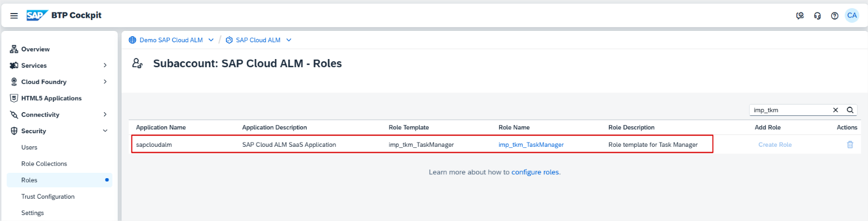Follow the configure roles link

click(535, 172)
